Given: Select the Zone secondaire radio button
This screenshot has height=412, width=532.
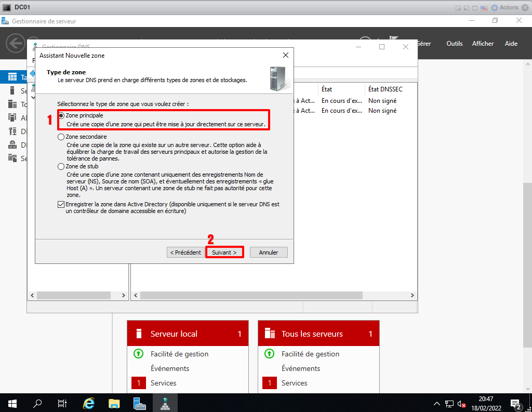Looking at the screenshot, I should (62, 137).
